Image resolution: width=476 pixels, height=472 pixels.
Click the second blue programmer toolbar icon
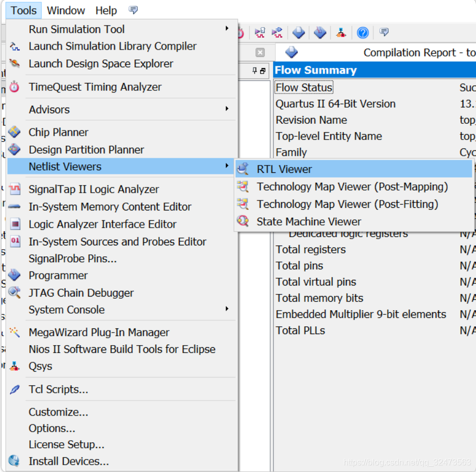click(320, 32)
